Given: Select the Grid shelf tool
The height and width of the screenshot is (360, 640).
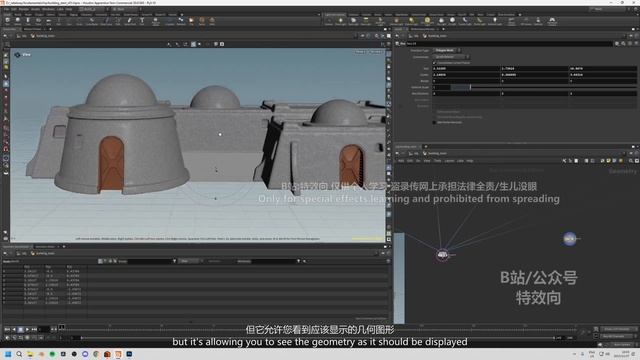Looking at the screenshot, I should coord(48,21).
